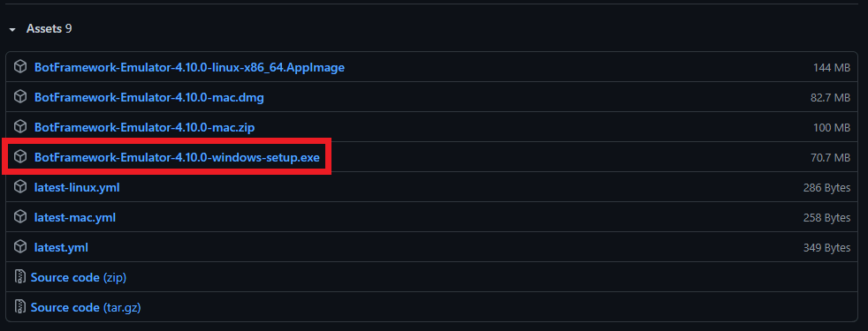
Task: Download BotFramework-Emulator-4.10.0-mac.zip
Action: [x=144, y=127]
